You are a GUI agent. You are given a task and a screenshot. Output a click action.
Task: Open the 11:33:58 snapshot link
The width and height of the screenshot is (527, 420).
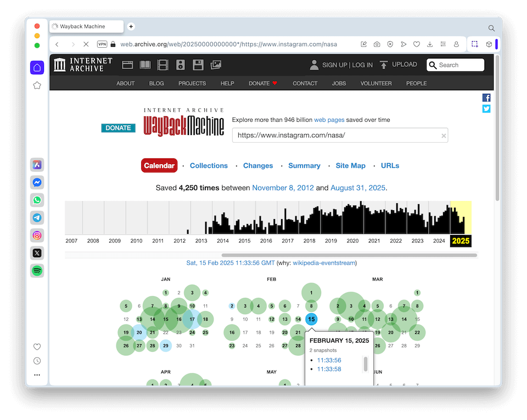click(x=329, y=369)
